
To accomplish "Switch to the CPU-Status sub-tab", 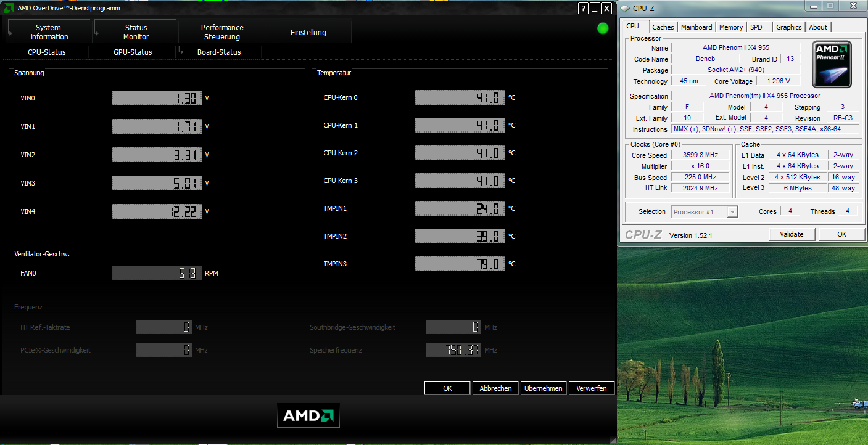I will (46, 52).
